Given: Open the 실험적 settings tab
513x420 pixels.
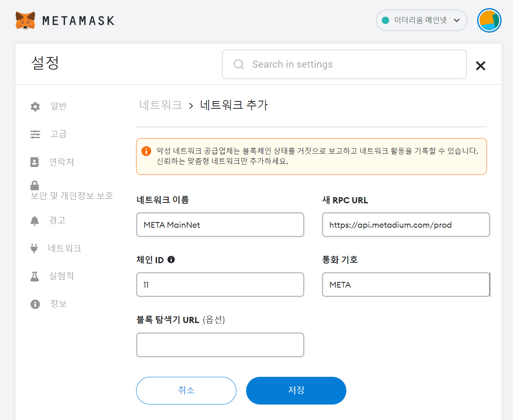Looking at the screenshot, I should pos(62,276).
